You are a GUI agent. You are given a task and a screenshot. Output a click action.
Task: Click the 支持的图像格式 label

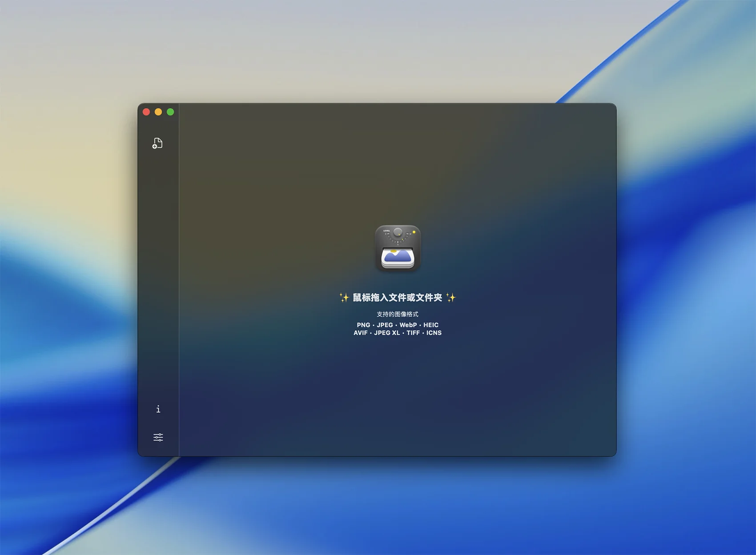[397, 314]
